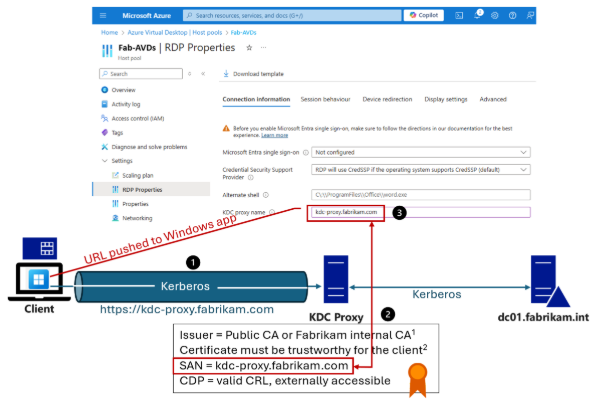
Task: Click the Access control (IAM) menu icon
Action: pyautogui.click(x=104, y=118)
